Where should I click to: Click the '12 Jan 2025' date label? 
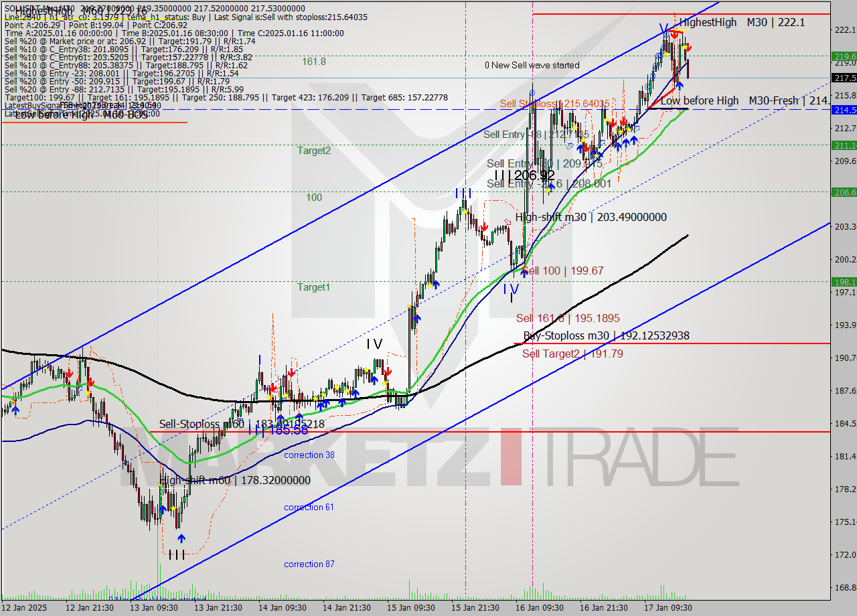[x=23, y=607]
